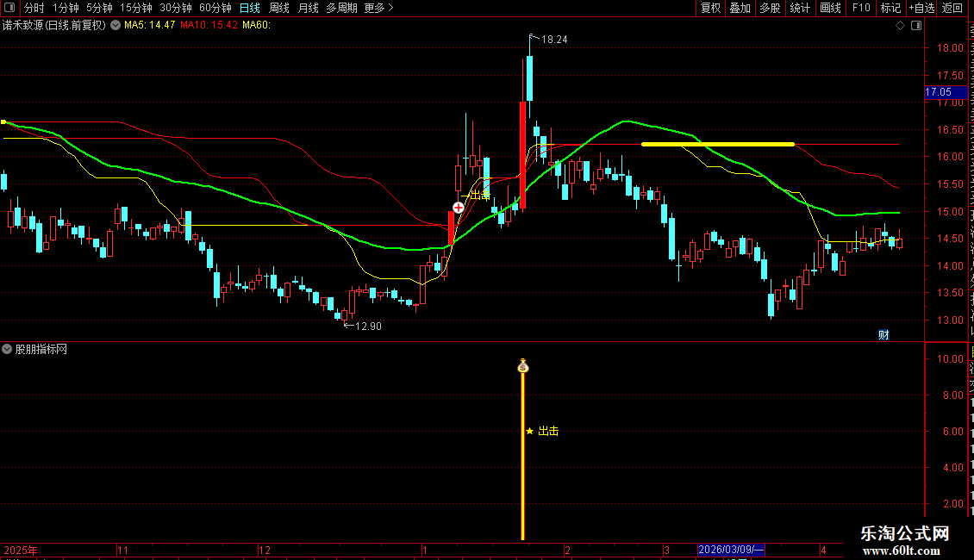The width and height of the screenshot is (974, 560).
Task: Click the window split icon atop main chart
Action: tap(916, 26)
